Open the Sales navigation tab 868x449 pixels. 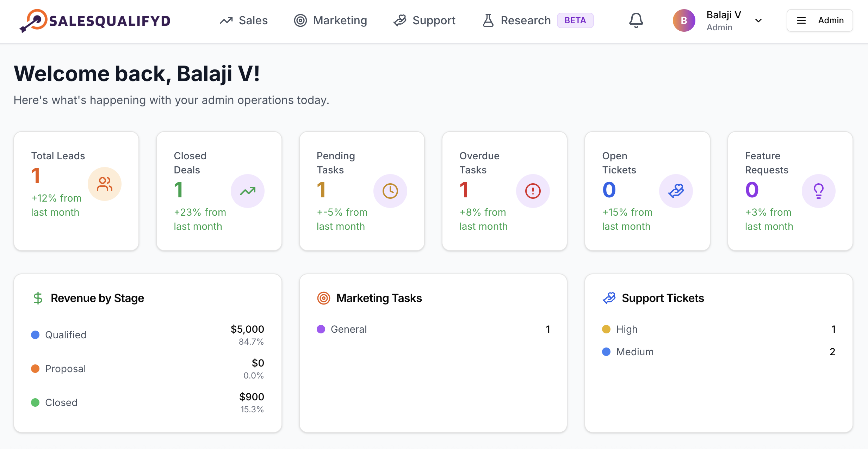point(243,20)
